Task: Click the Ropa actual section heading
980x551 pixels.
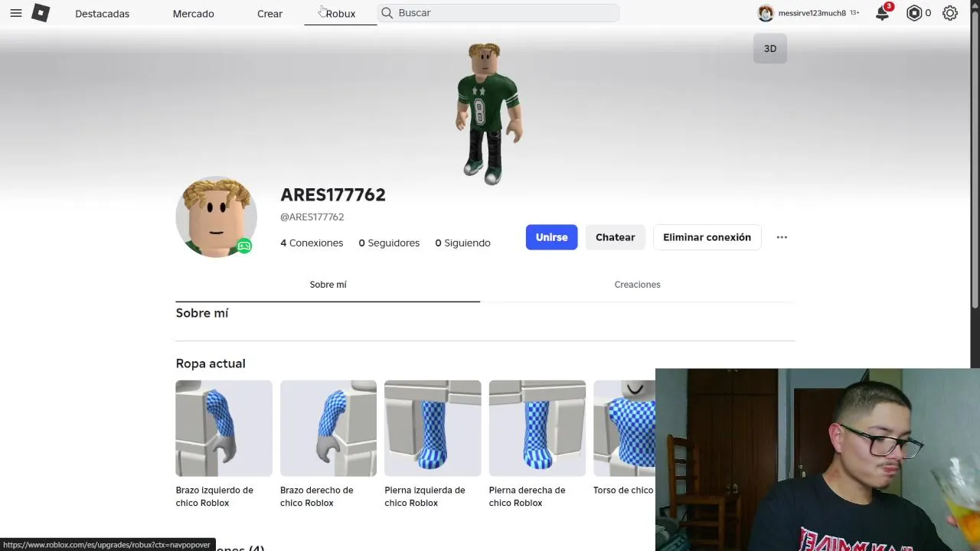Action: (211, 364)
